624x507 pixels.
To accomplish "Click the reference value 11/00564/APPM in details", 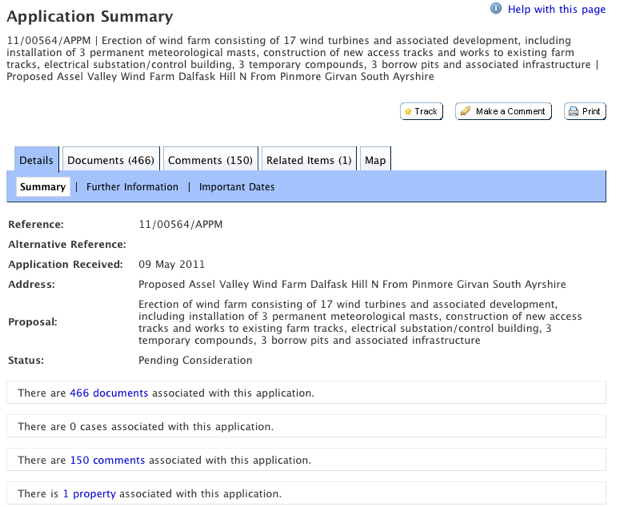I will tap(181, 224).
